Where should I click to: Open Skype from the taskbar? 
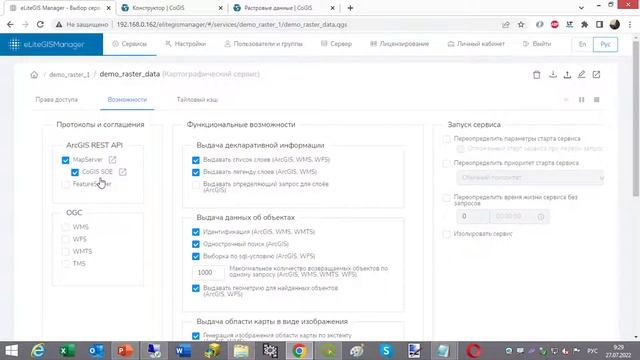(385, 351)
